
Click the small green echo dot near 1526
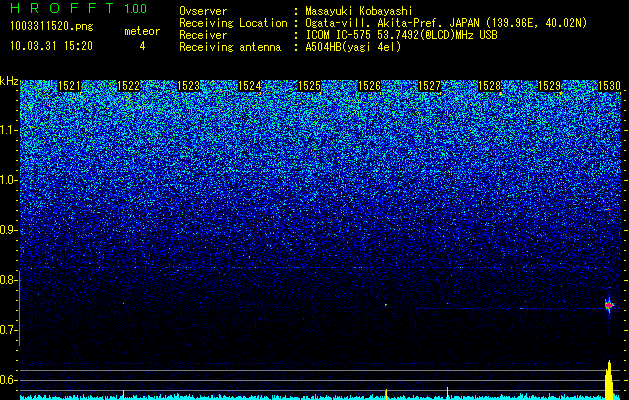(x=386, y=305)
